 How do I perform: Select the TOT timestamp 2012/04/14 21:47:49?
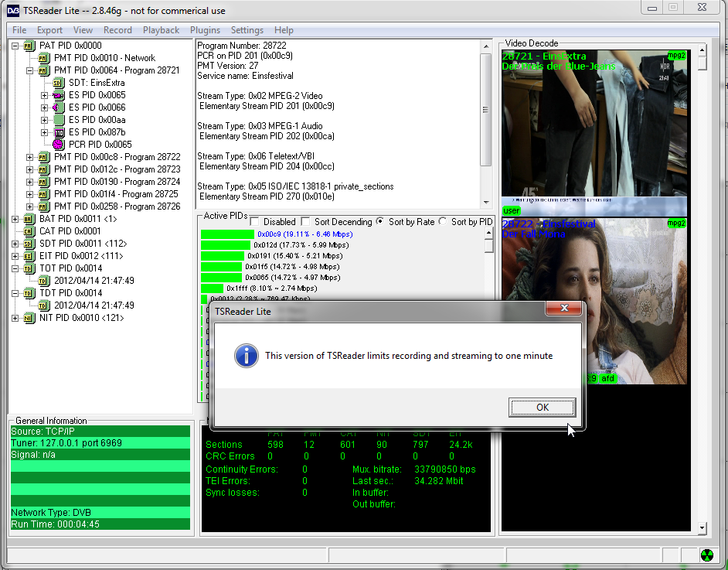click(x=94, y=281)
